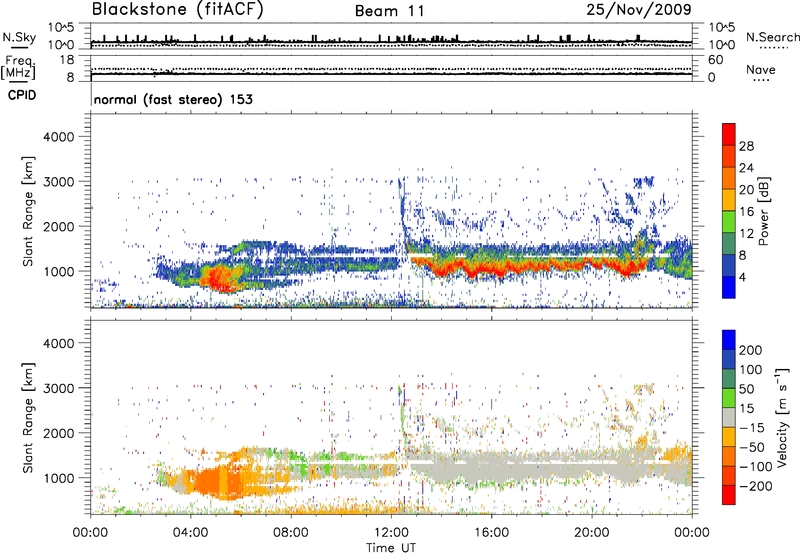Click the 'Power [dB]' colorbar label
Viewport: 800px width, 554px height.
(763, 211)
